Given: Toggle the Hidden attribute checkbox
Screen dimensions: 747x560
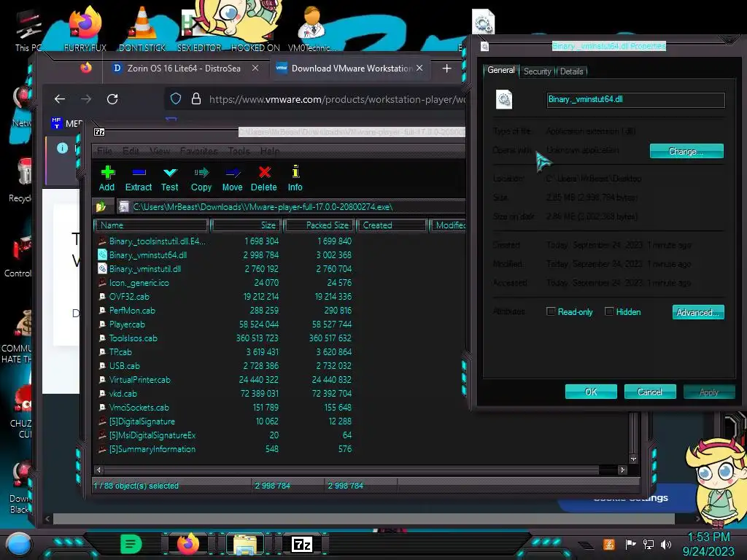Looking at the screenshot, I should coord(609,311).
